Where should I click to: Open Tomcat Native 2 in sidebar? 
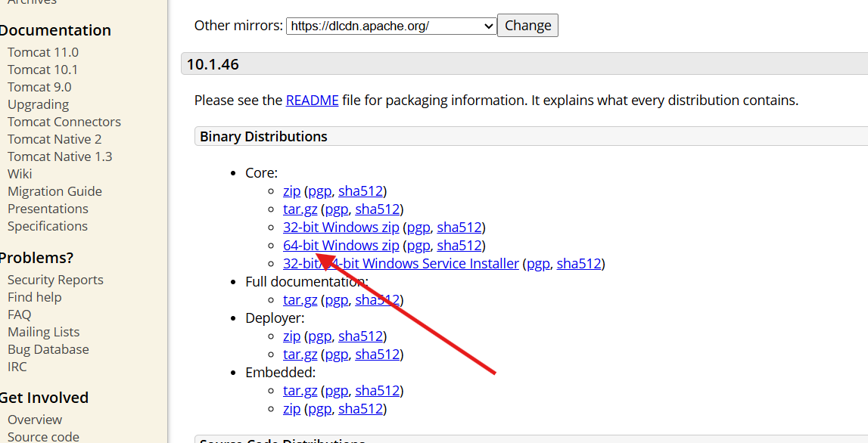[54, 139]
